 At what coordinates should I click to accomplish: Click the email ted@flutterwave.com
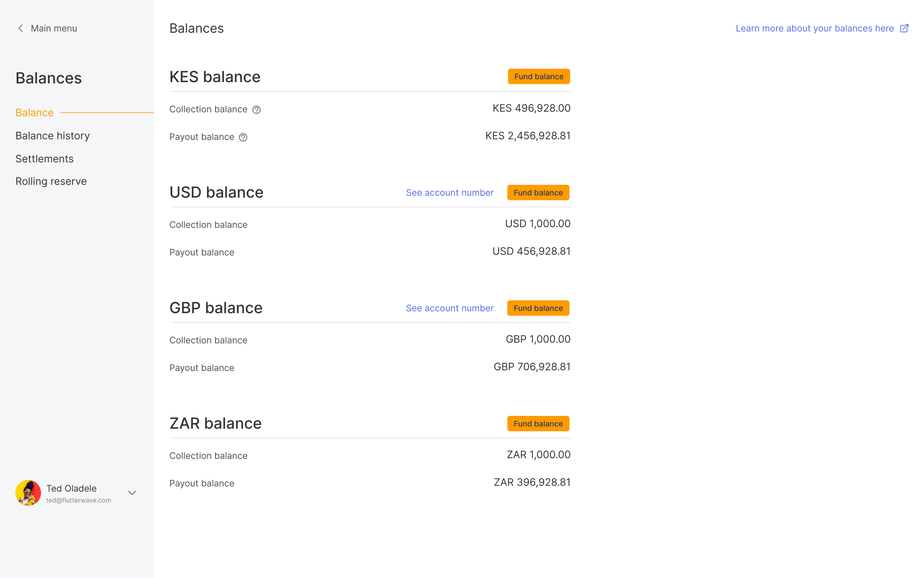pos(78,500)
